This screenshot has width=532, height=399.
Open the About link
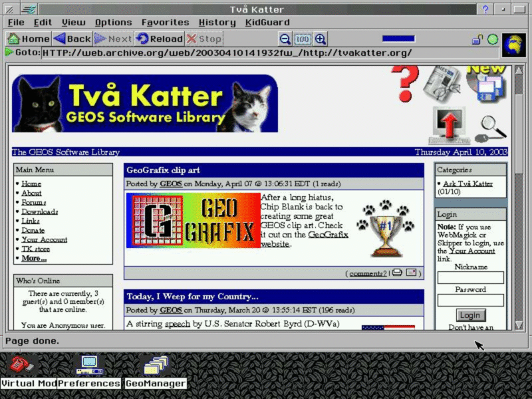point(31,193)
